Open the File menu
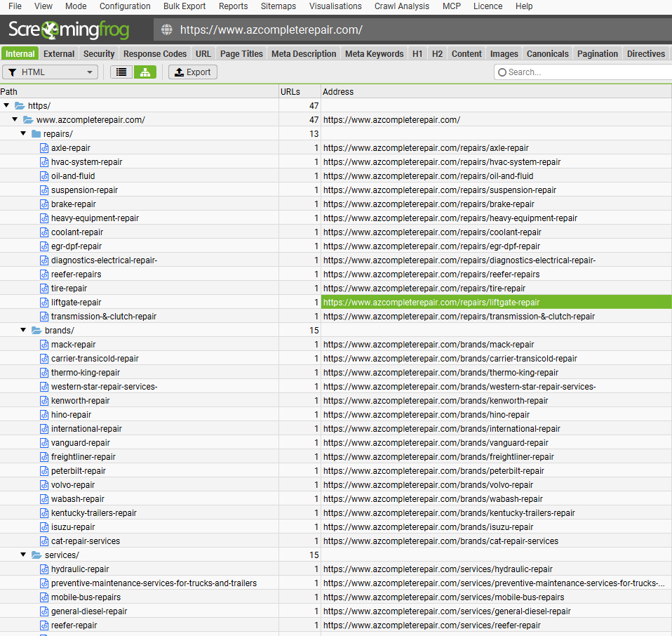 click(x=15, y=6)
